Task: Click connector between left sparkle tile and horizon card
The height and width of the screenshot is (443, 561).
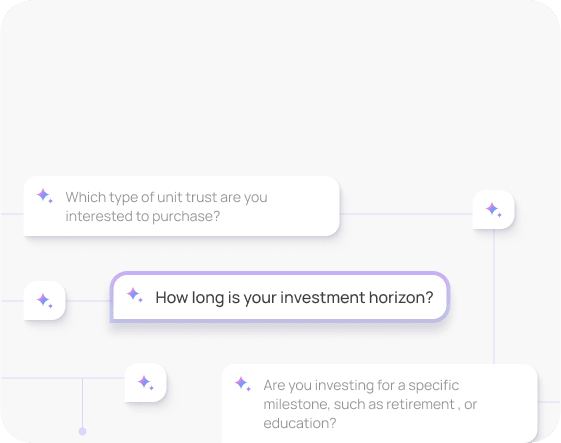Action: (88, 301)
